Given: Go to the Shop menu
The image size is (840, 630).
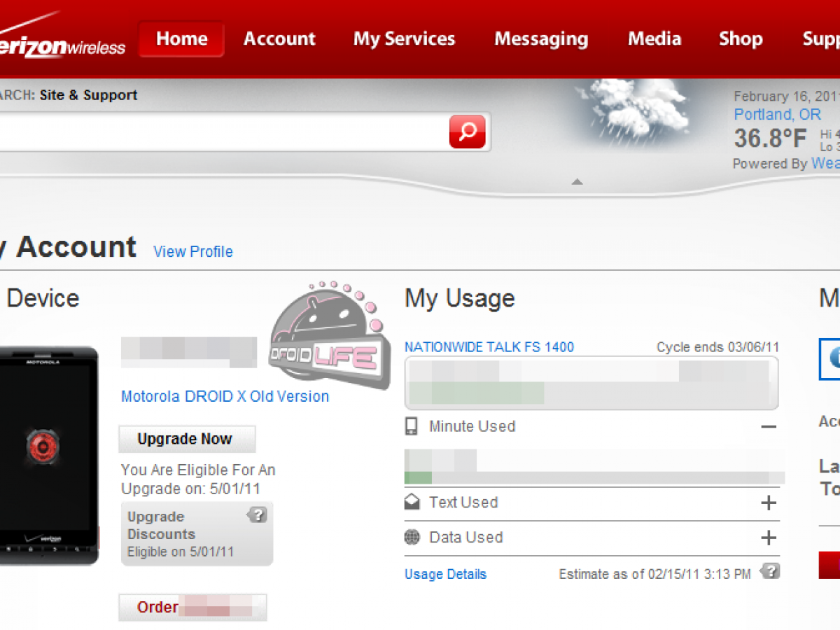Looking at the screenshot, I should coord(741,39).
